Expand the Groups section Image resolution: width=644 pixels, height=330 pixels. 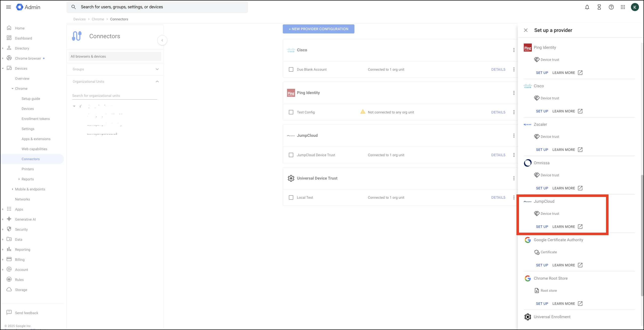(157, 69)
